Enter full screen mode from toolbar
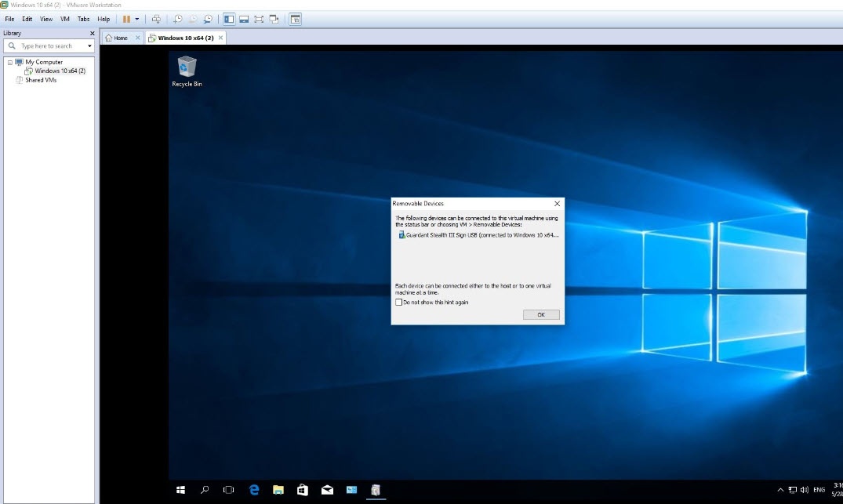The height and width of the screenshot is (504, 843). click(259, 19)
